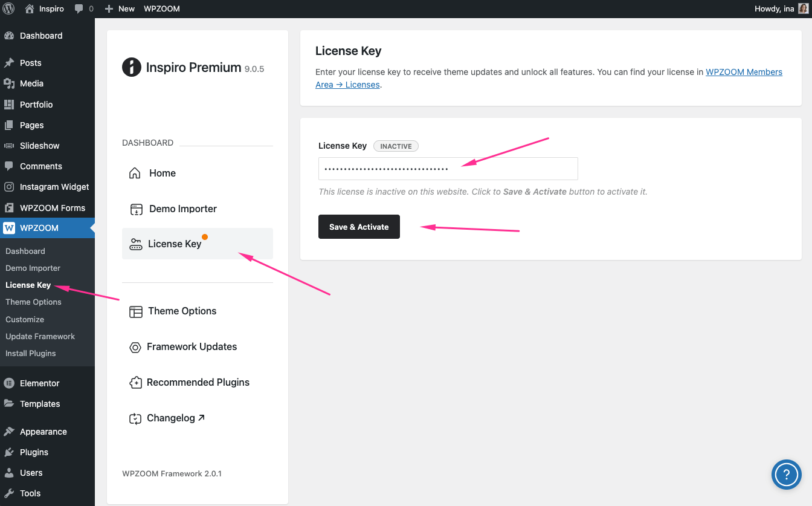812x506 pixels.
Task: Open the blue help question mark button
Action: pyautogui.click(x=786, y=474)
